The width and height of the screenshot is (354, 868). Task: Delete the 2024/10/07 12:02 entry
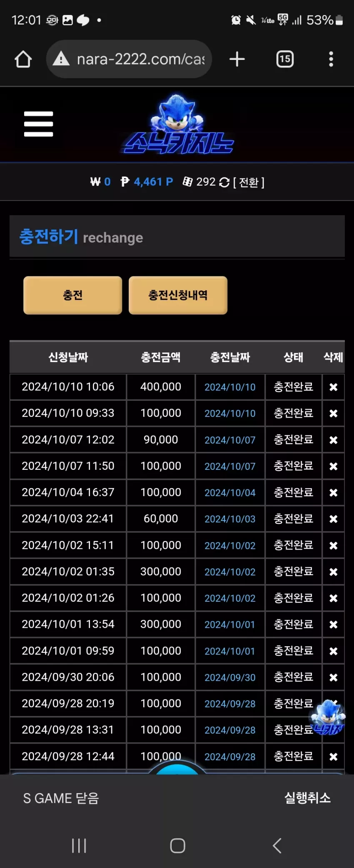tap(333, 440)
